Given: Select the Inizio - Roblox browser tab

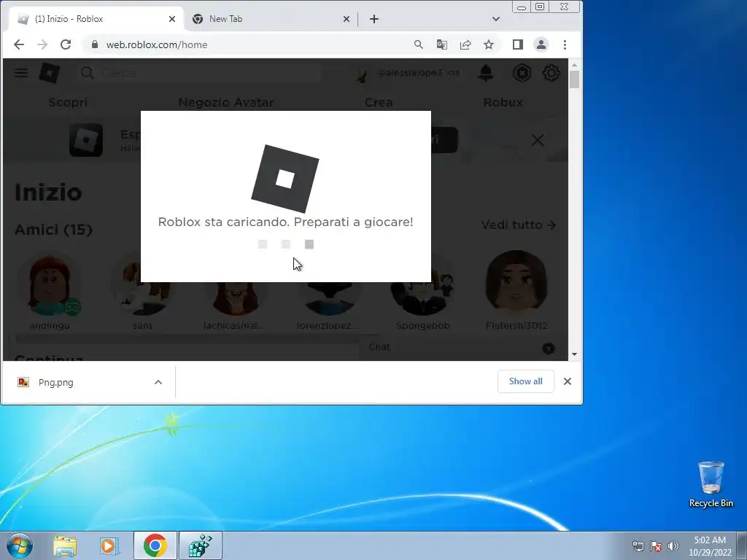Looking at the screenshot, I should tap(96, 19).
